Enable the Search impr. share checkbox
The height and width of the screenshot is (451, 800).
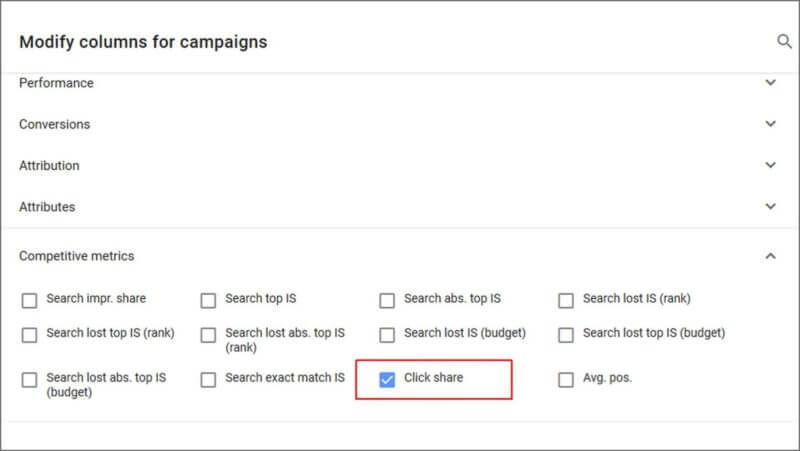pos(29,300)
